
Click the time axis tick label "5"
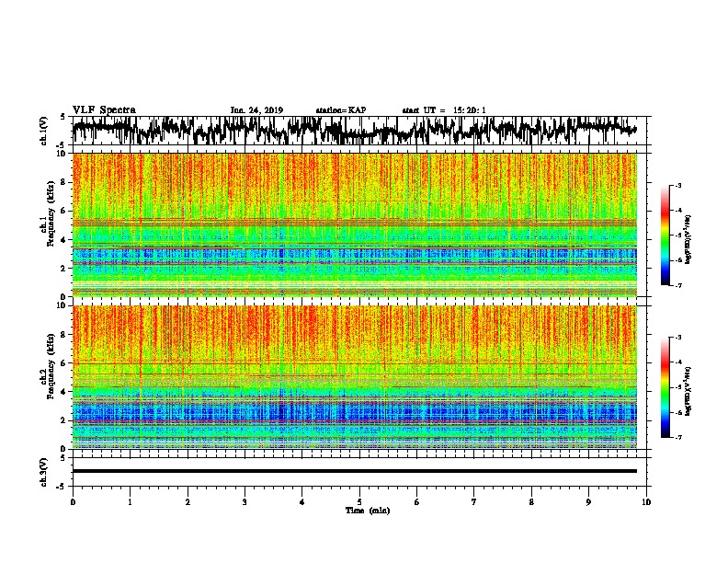coord(359,501)
